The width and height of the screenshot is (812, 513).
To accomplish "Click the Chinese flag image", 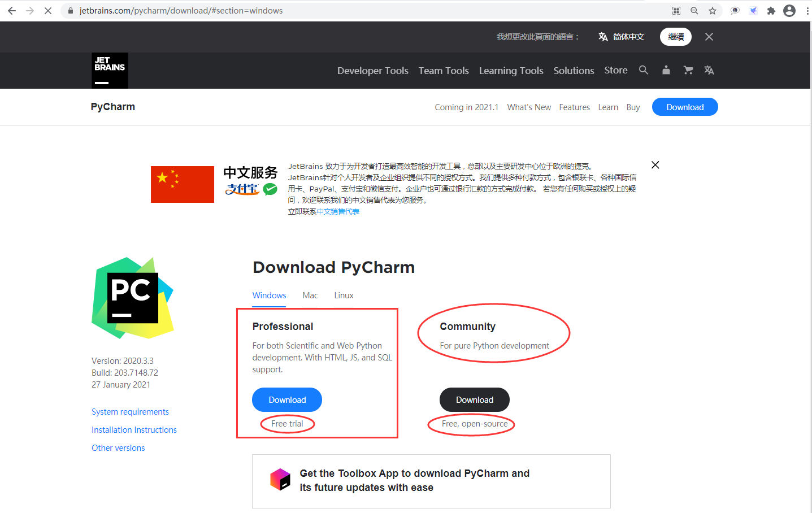I will tap(183, 184).
